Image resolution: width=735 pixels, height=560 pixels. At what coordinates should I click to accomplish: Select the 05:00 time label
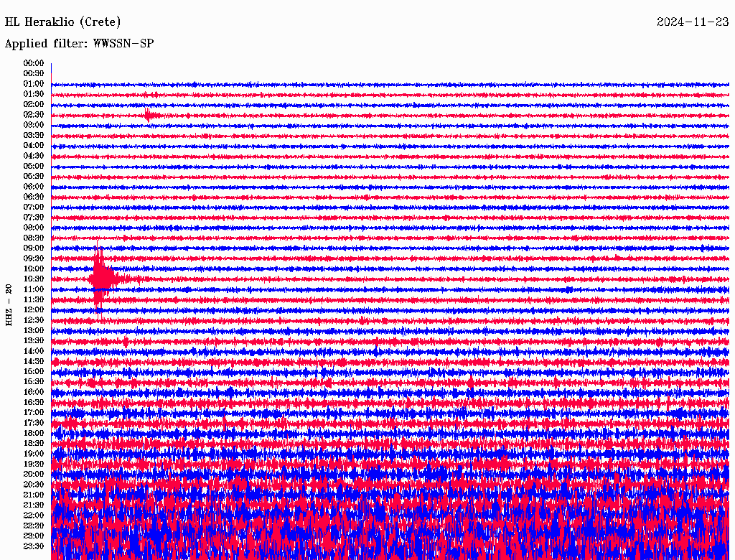[x=33, y=166]
